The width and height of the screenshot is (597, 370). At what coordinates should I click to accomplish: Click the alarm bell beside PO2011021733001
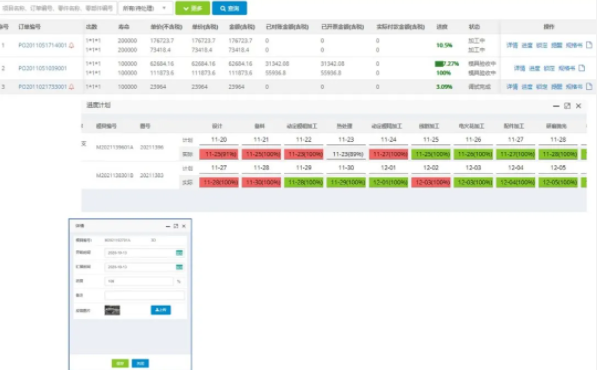coord(72,87)
